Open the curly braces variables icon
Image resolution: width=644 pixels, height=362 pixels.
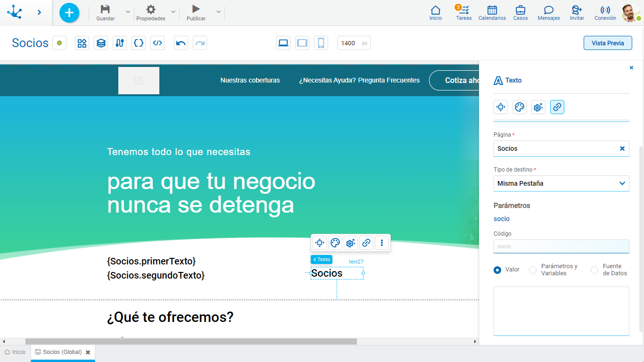tap(139, 43)
